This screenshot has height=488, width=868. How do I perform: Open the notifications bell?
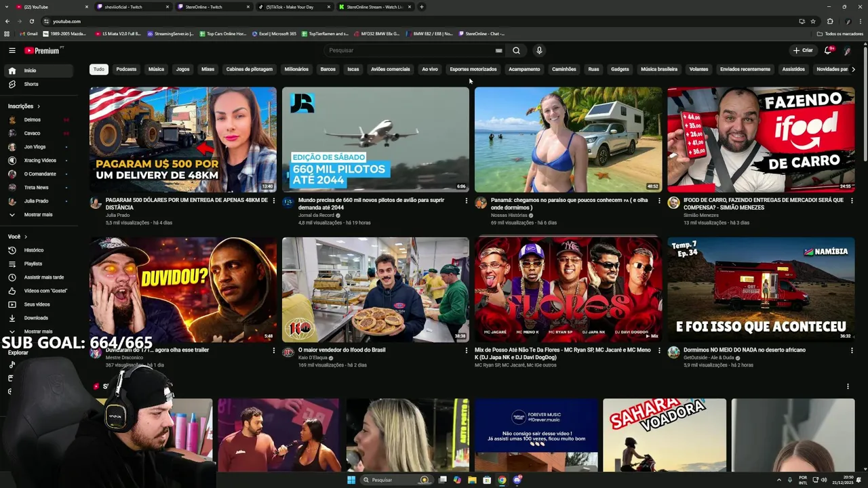point(828,50)
